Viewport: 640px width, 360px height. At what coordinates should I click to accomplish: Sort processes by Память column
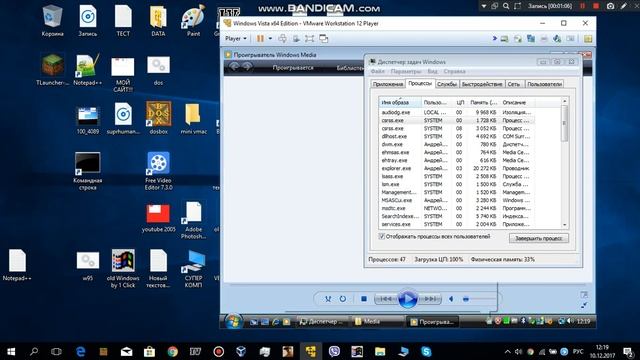coord(483,102)
